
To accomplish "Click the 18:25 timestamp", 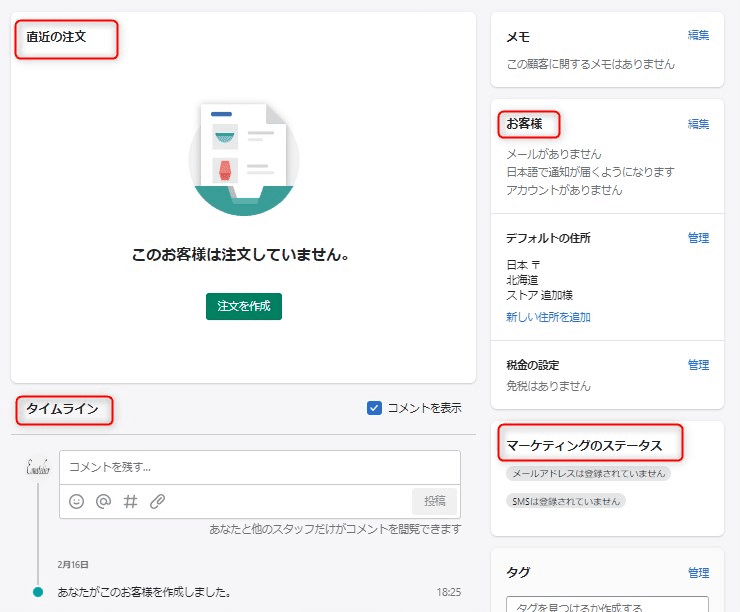I will tap(448, 592).
